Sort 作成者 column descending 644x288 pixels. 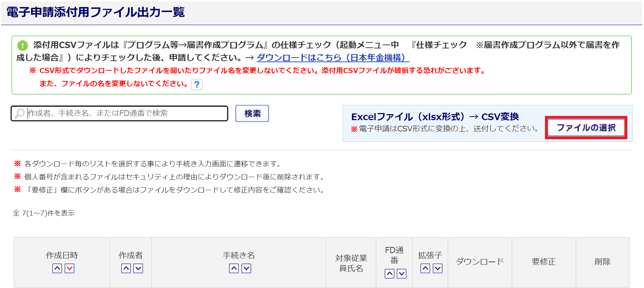[x=138, y=269]
